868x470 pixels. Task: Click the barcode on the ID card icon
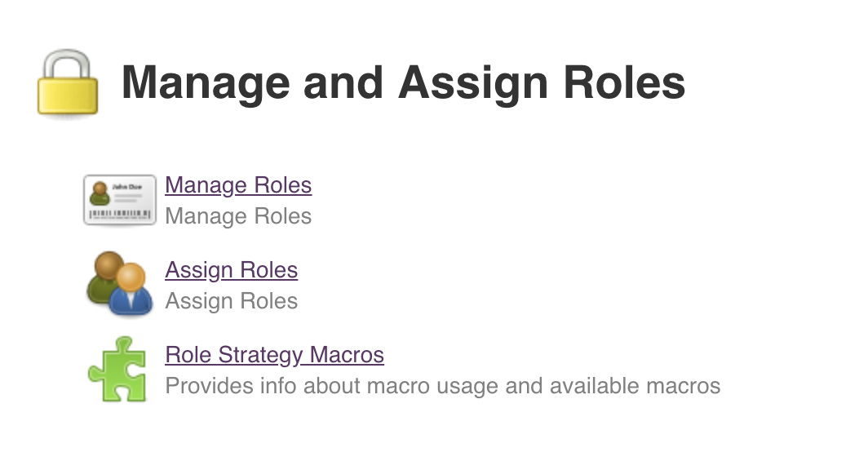(x=120, y=214)
